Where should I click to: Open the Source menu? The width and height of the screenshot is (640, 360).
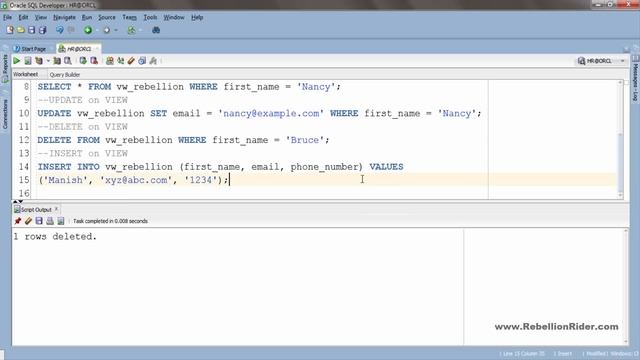point(107,17)
